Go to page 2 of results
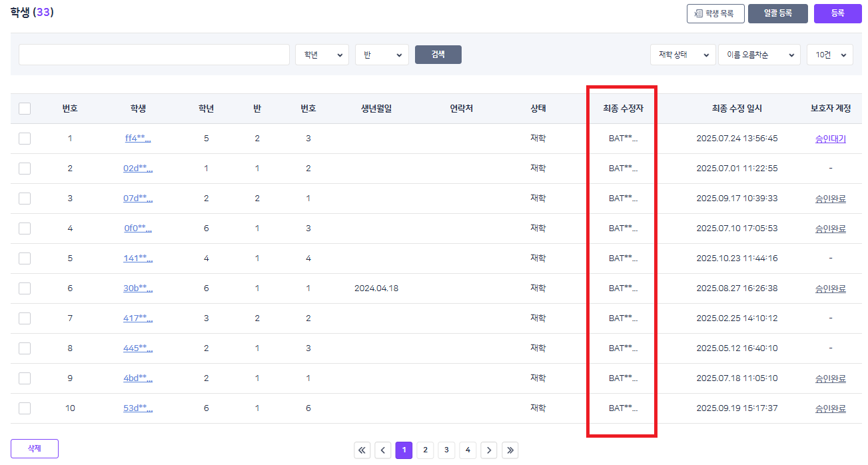The height and width of the screenshot is (465, 868). [425, 450]
